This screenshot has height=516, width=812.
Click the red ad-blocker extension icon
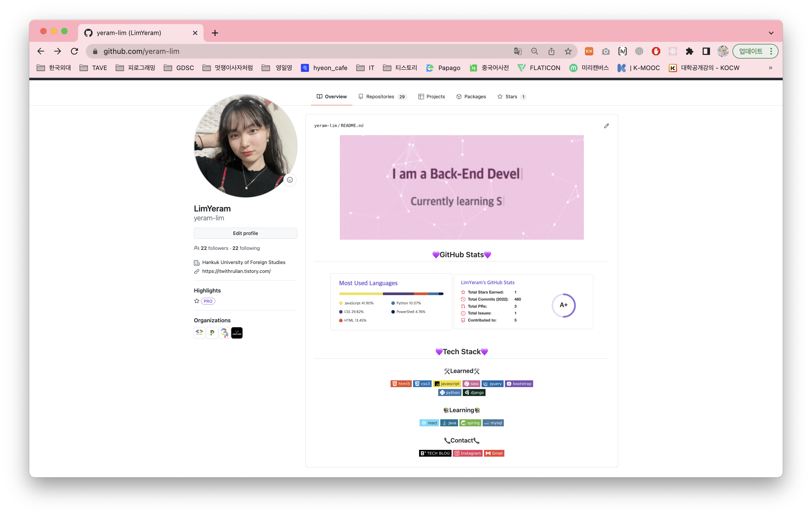point(656,51)
